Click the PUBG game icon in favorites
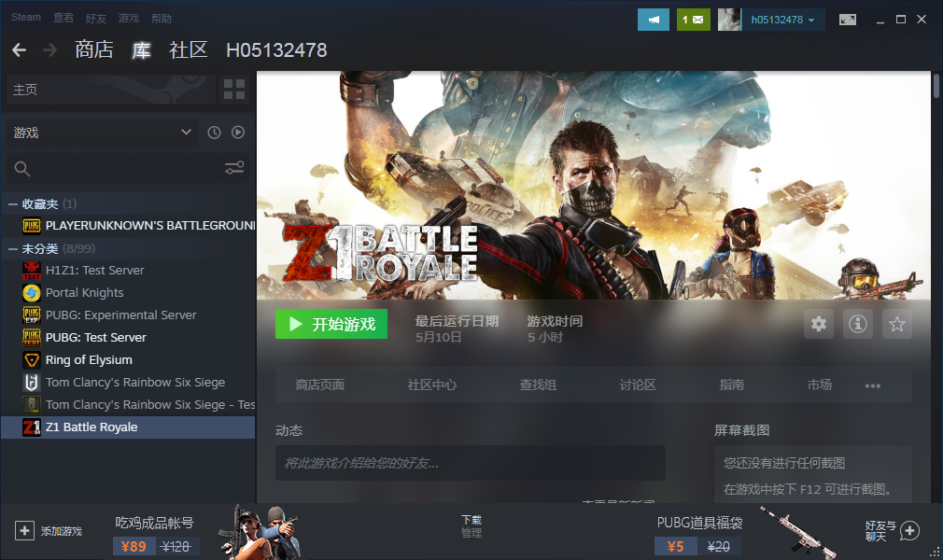 pyautogui.click(x=31, y=226)
